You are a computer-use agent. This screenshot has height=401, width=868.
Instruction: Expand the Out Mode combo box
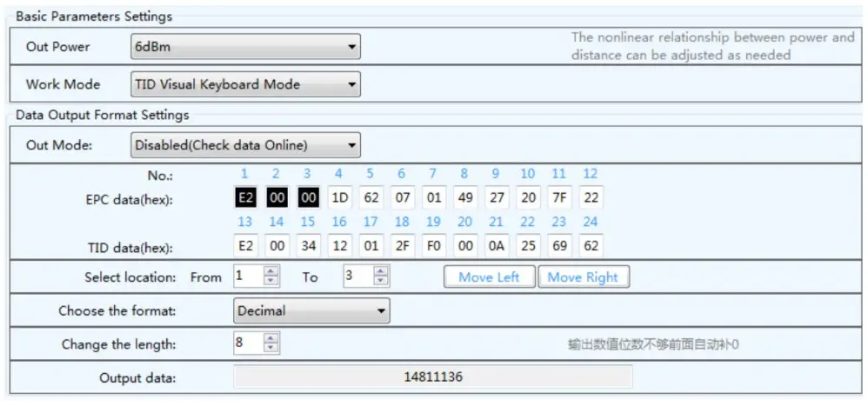click(x=245, y=145)
